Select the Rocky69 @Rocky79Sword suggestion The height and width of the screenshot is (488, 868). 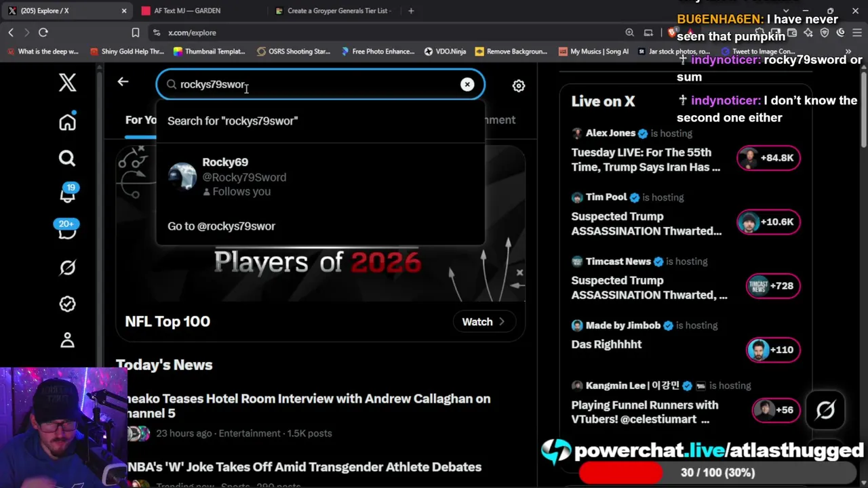(x=320, y=177)
